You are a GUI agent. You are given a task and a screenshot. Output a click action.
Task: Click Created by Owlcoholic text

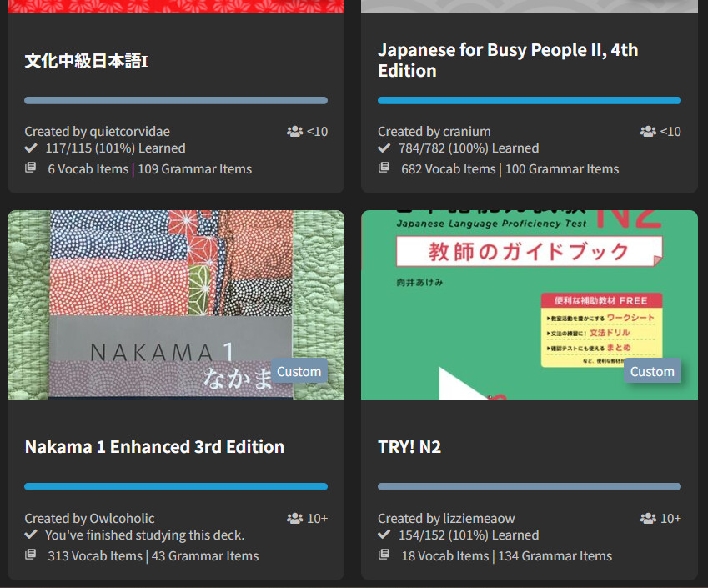(x=89, y=518)
